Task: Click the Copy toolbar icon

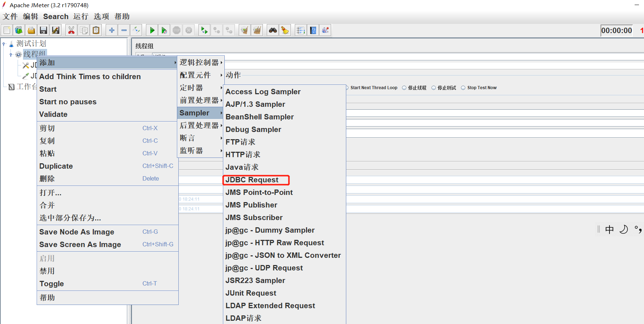Action: tap(84, 30)
